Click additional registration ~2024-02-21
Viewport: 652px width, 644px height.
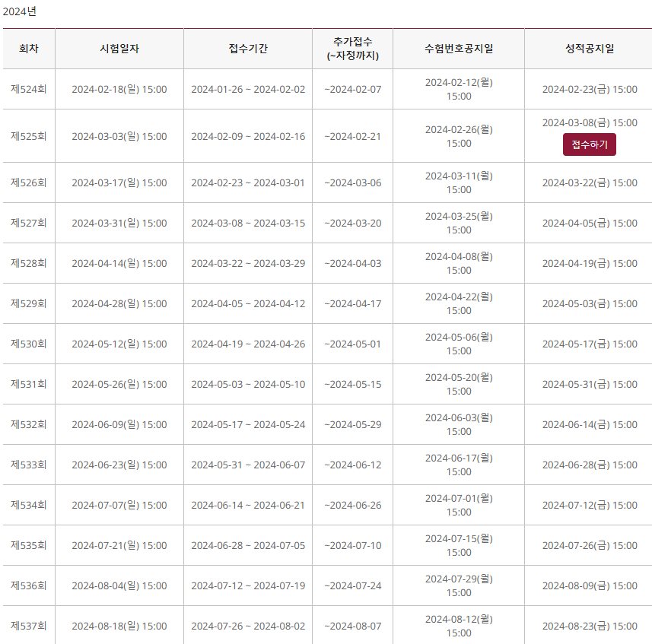(352, 136)
